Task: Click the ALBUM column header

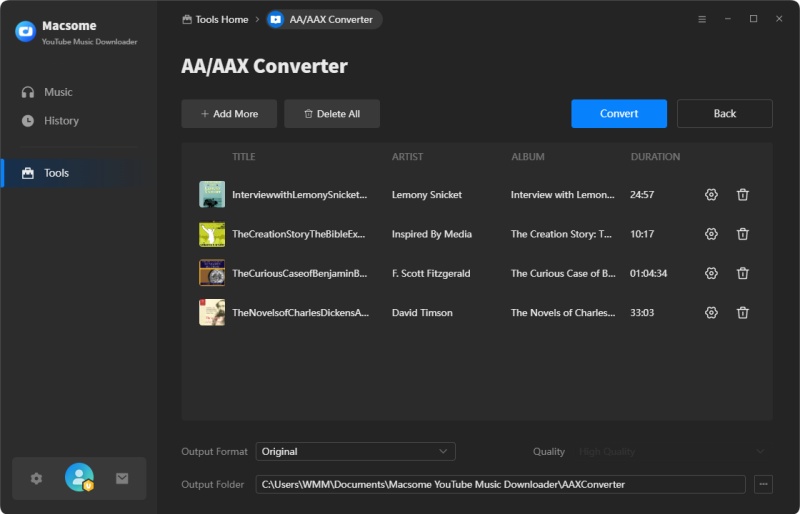Action: click(528, 157)
